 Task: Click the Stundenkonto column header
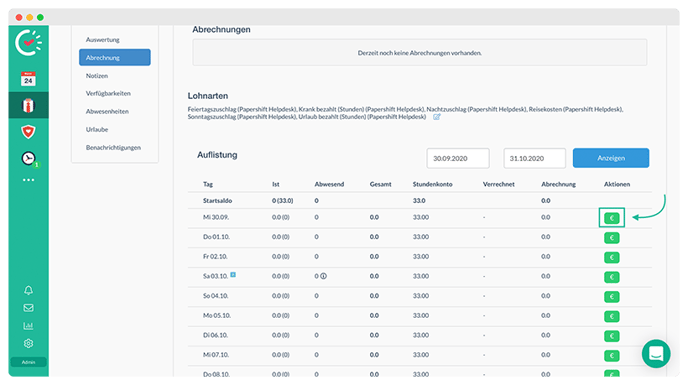(432, 184)
